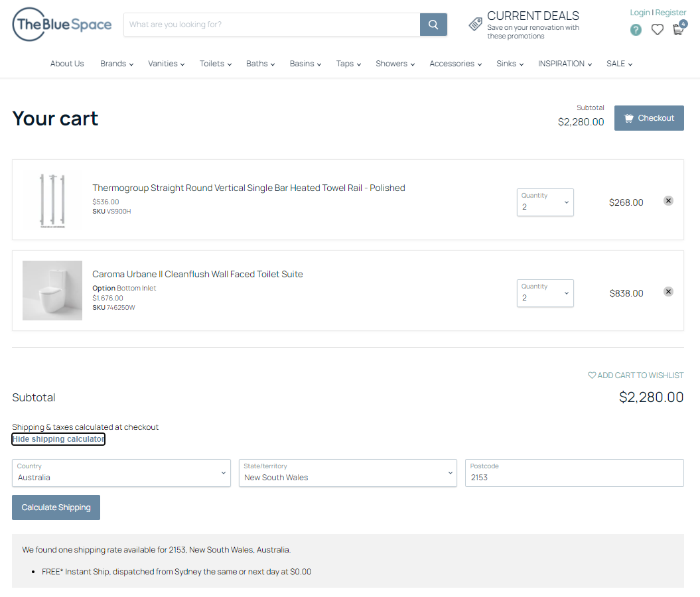Click the current deals tag icon
Viewport: 700px width, 597px height.
pyautogui.click(x=476, y=24)
